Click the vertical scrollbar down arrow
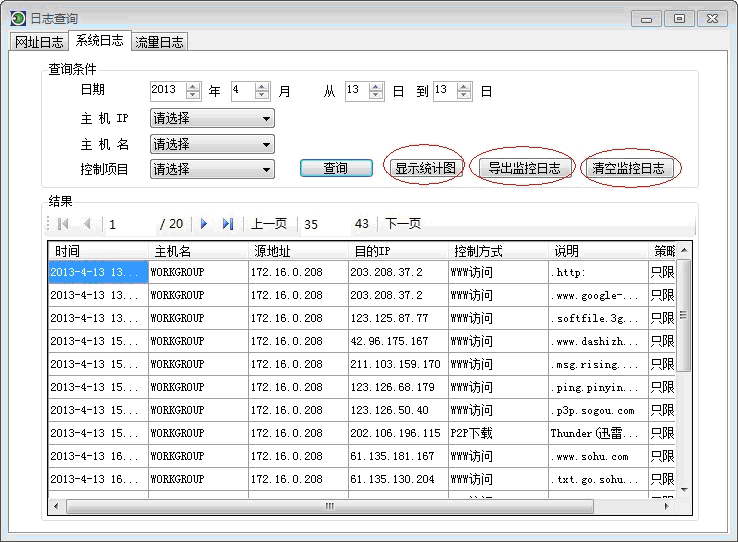738x542 pixels. 684,490
